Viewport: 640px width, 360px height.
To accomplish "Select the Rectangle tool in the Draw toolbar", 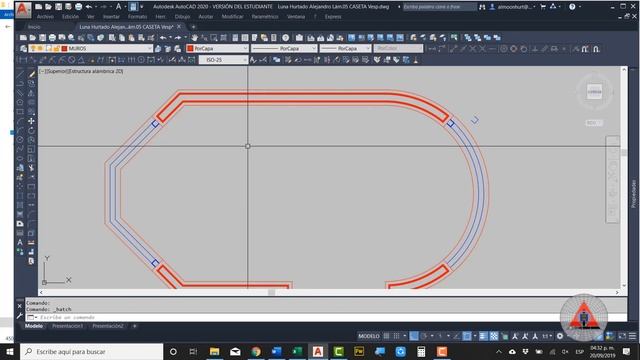I will [20, 111].
